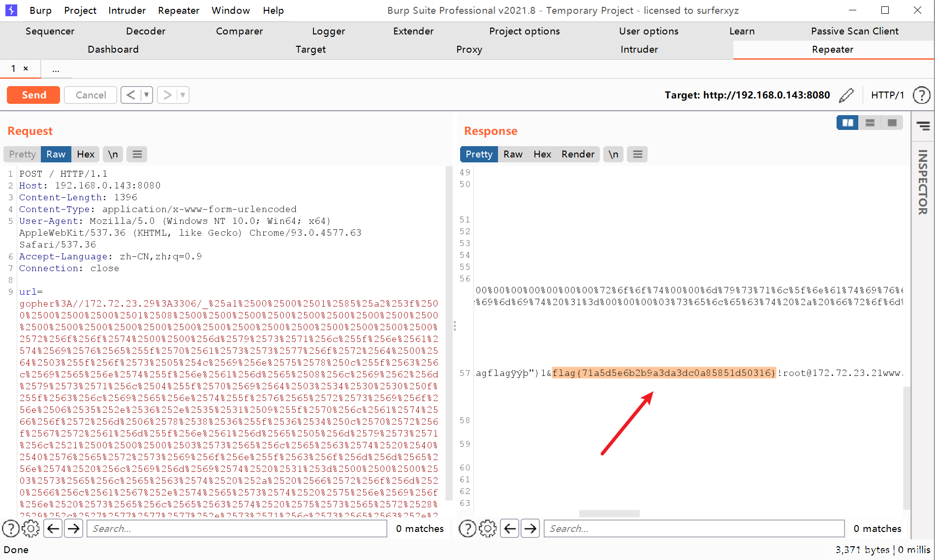The image size is (935, 560).
Task: Go to next response search match
Action: (530, 529)
